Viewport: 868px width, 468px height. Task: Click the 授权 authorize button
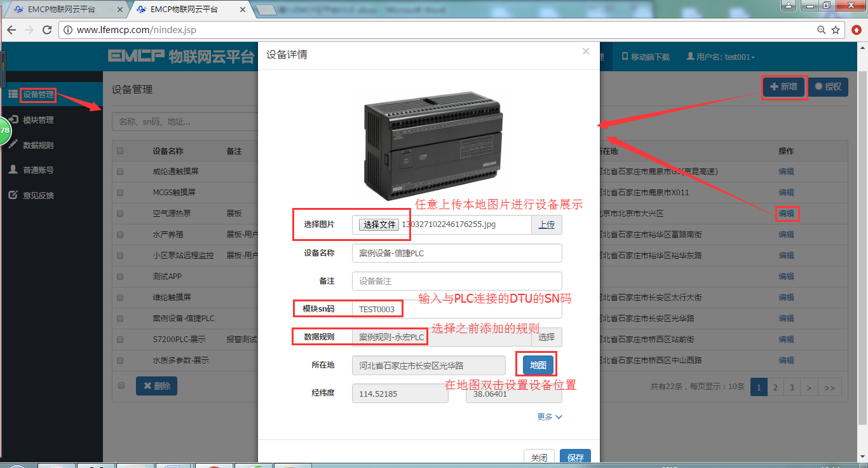(x=828, y=87)
